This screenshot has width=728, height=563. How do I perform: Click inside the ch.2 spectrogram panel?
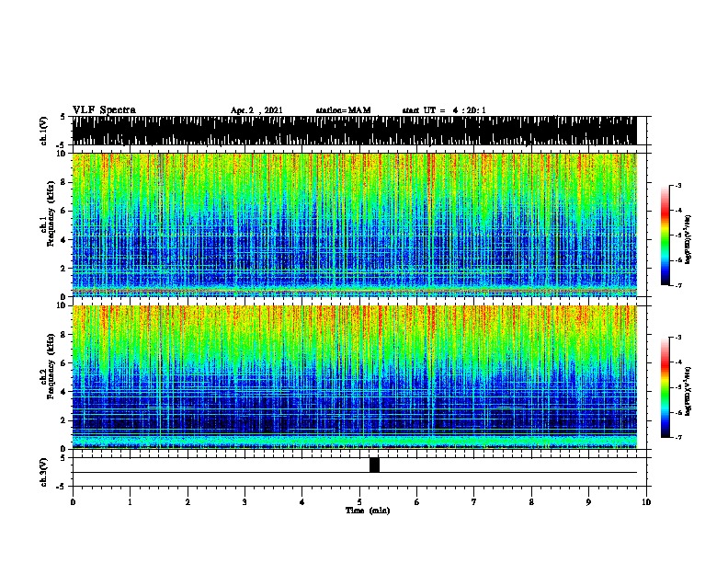coord(354,377)
